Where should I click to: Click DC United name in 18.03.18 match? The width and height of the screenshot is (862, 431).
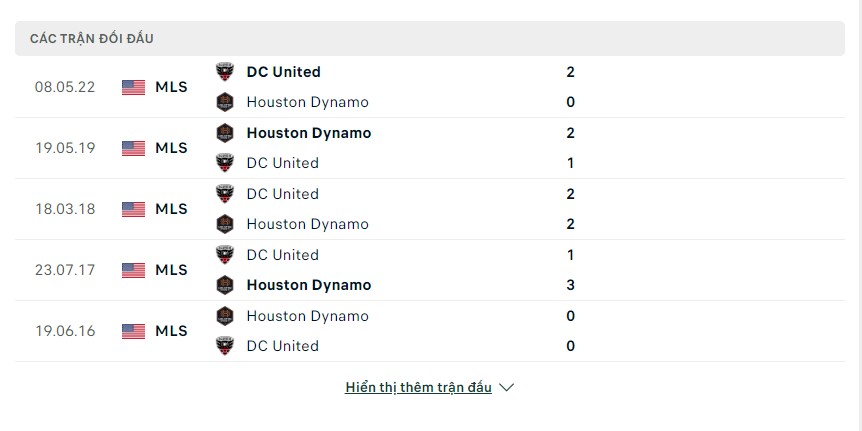[283, 194]
